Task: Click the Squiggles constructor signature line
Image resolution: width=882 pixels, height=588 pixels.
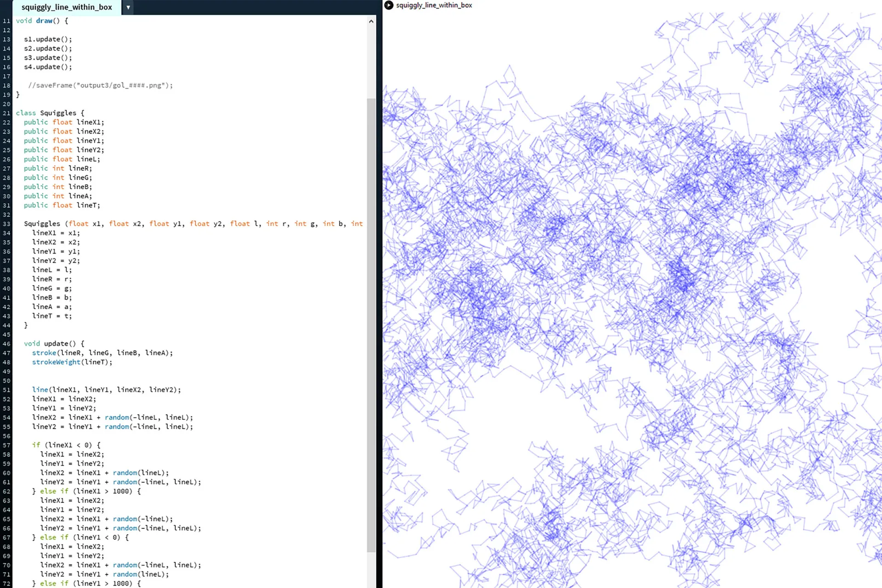Action: coord(193,224)
